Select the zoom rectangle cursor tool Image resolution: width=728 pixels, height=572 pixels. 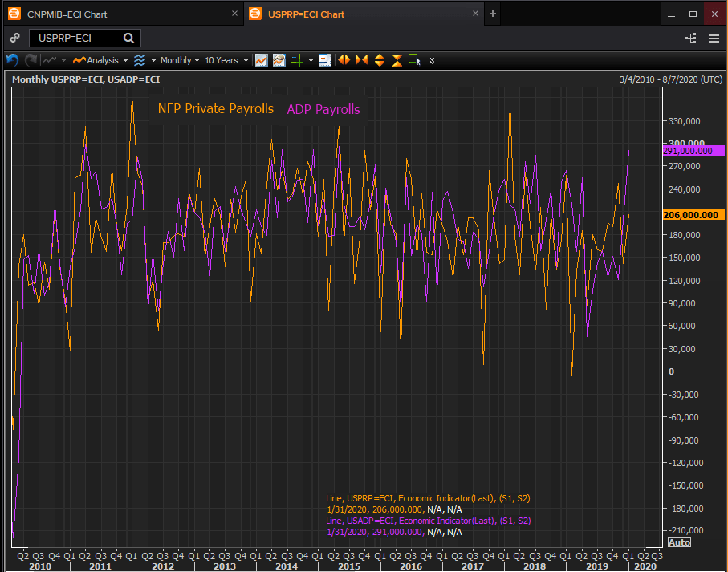click(414, 60)
